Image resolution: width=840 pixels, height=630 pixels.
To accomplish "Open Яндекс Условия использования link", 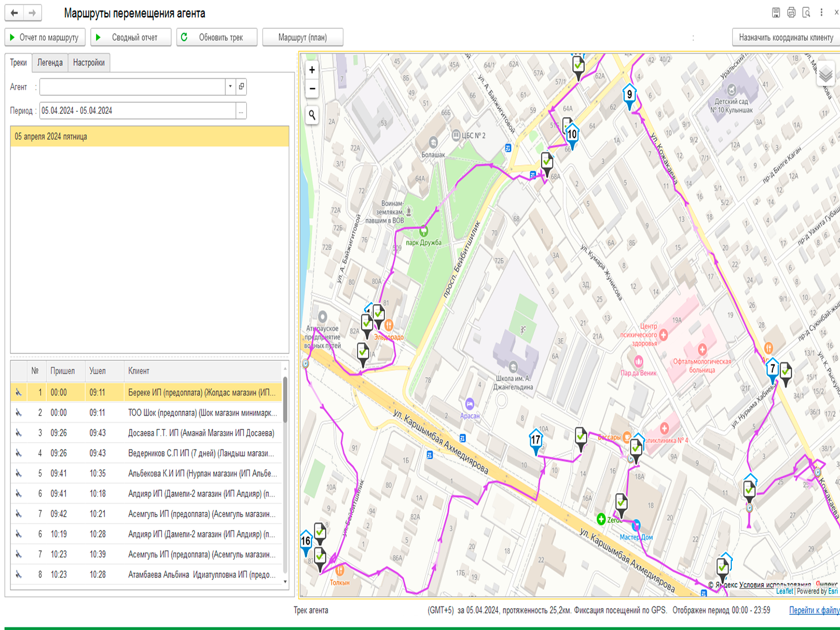I will coord(775,584).
